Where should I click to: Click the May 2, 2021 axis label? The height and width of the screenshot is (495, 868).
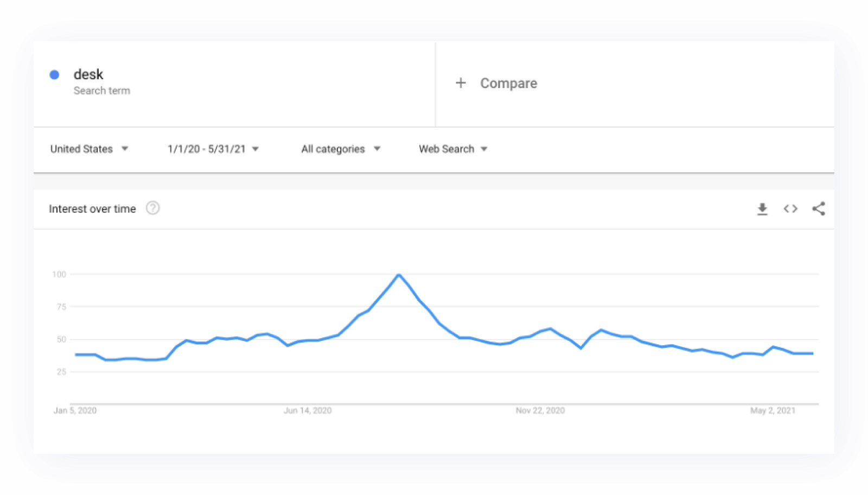[773, 410]
